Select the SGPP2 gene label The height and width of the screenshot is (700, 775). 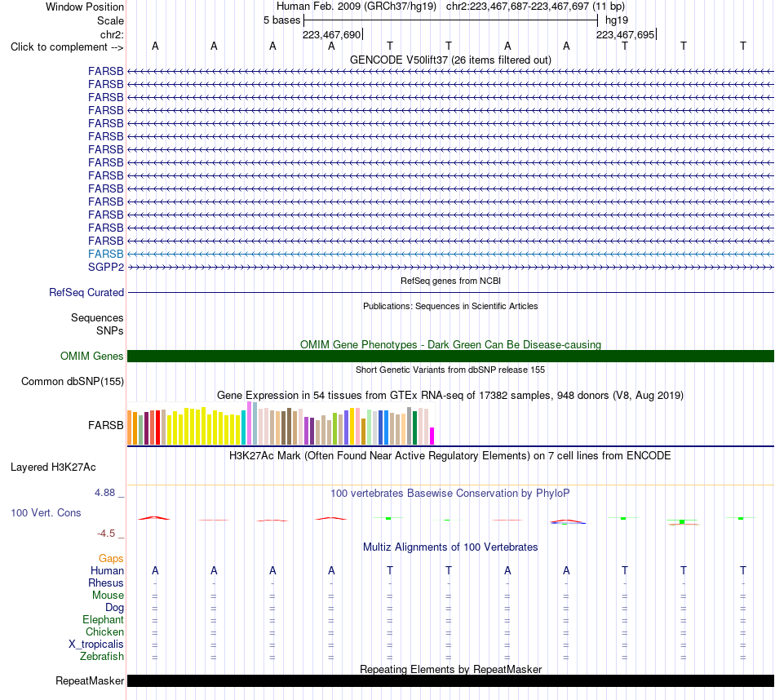(x=106, y=267)
